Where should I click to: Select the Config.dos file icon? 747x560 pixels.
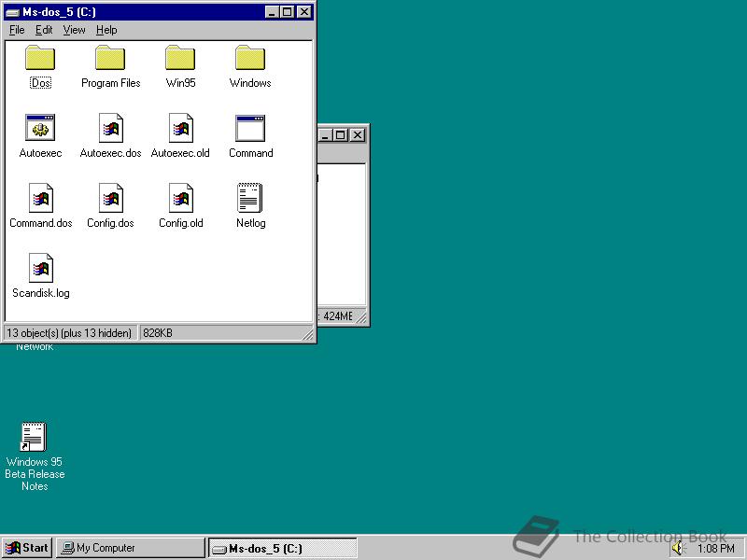(110, 198)
